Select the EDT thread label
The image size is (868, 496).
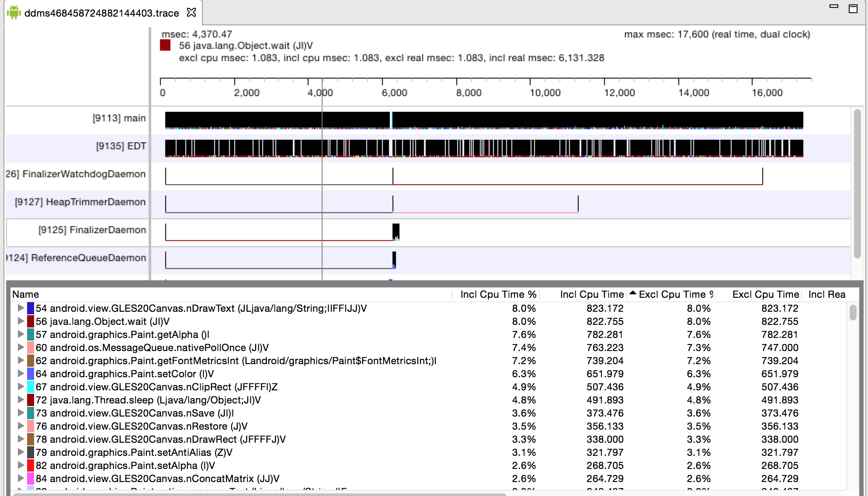coord(121,146)
